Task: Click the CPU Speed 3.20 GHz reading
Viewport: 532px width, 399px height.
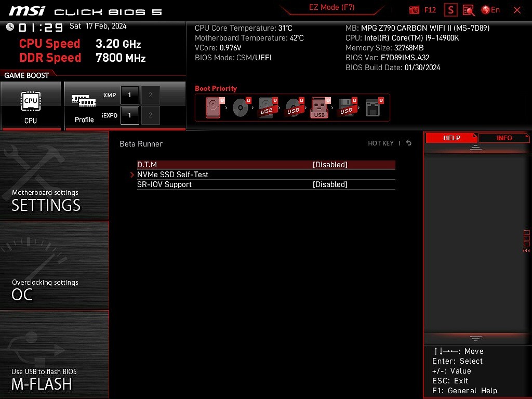Action: tap(80, 44)
